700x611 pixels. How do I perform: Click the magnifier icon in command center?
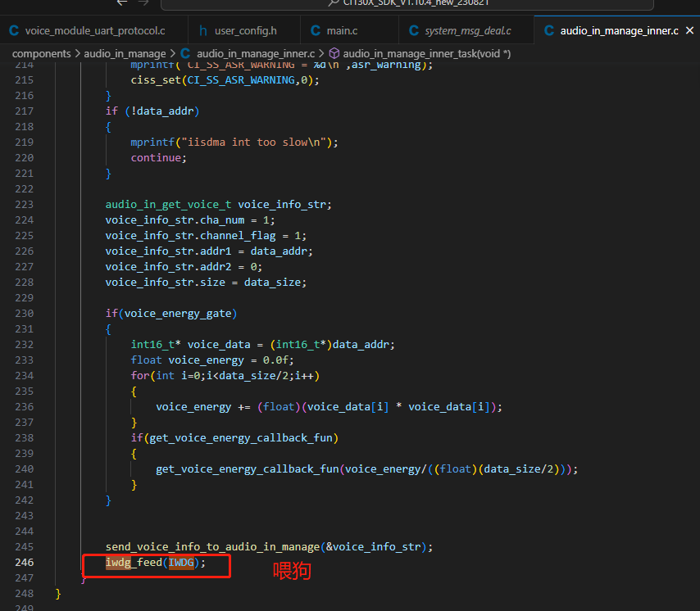(333, 2)
